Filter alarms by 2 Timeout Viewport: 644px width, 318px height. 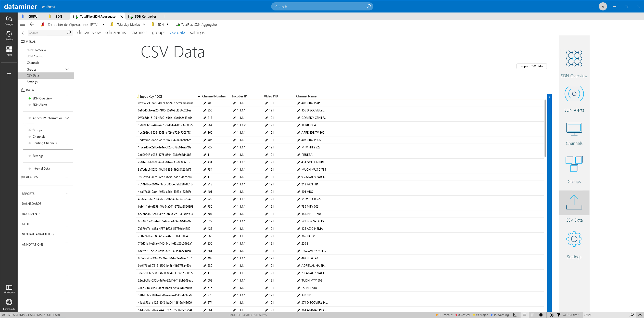point(444,315)
